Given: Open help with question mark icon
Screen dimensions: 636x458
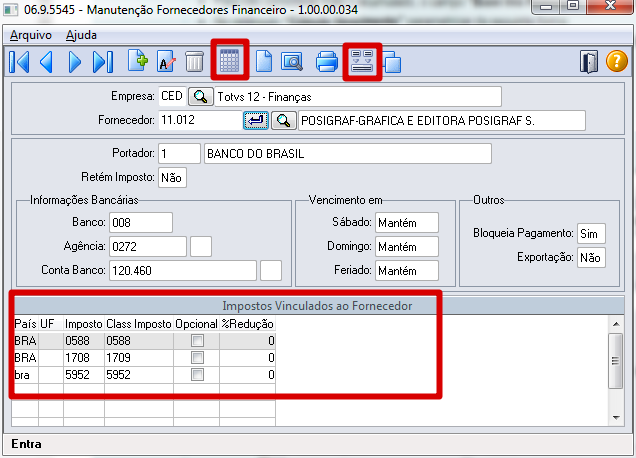Looking at the screenshot, I should click(617, 62).
